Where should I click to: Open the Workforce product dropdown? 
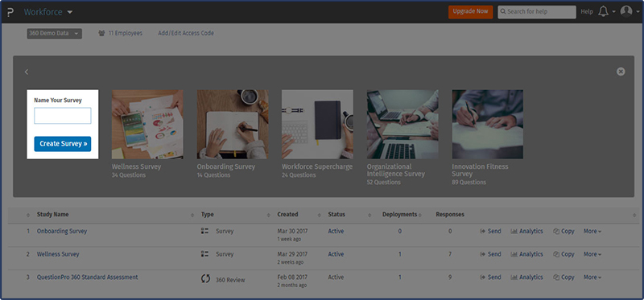click(48, 12)
